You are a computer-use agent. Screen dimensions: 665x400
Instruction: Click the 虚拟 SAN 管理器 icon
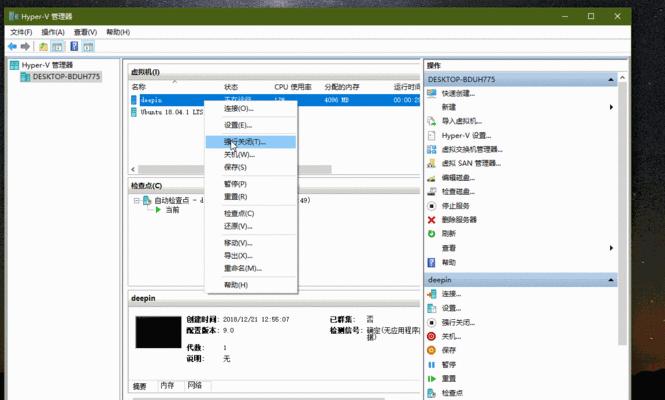[432, 163]
